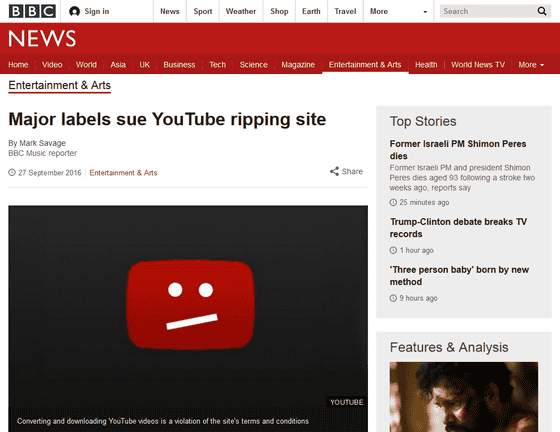The height and width of the screenshot is (432, 560).
Task: Open the Former Israeli PM Shimon Peres story
Action: pos(458,150)
